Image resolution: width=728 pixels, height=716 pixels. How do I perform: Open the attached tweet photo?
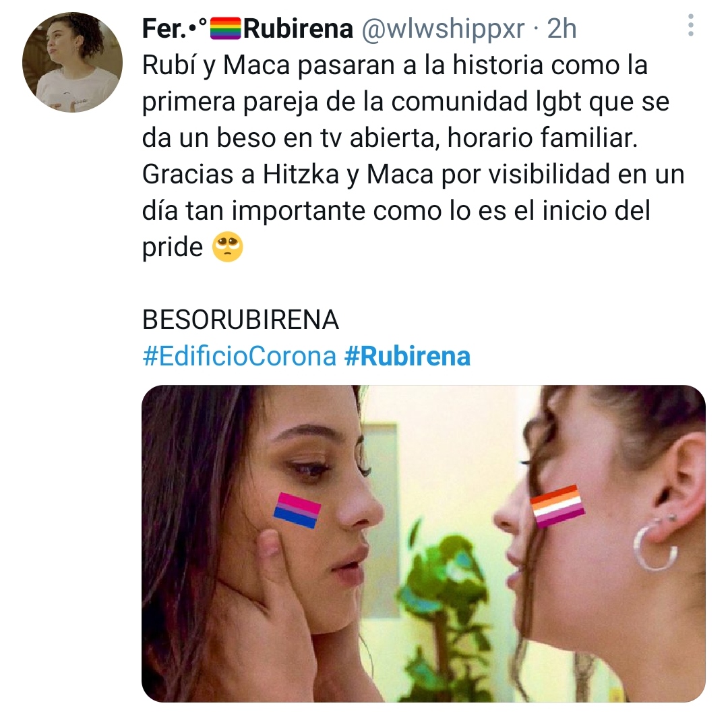tap(423, 543)
